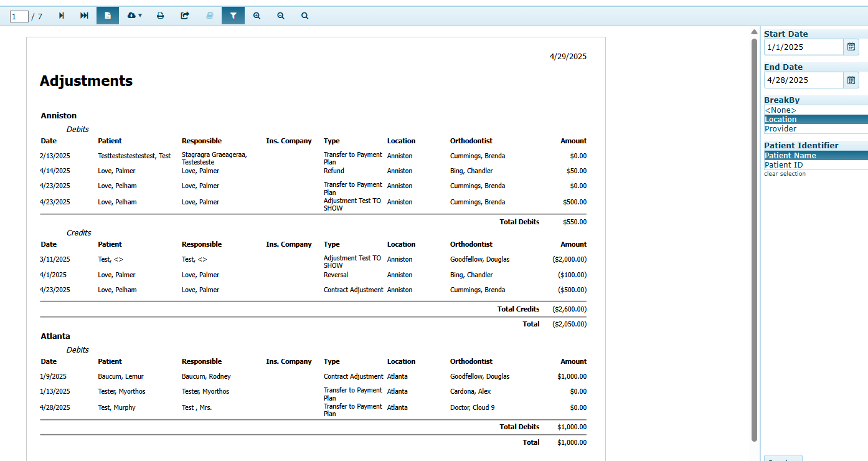Go to the next report page
868x461 pixels.
pyautogui.click(x=61, y=16)
